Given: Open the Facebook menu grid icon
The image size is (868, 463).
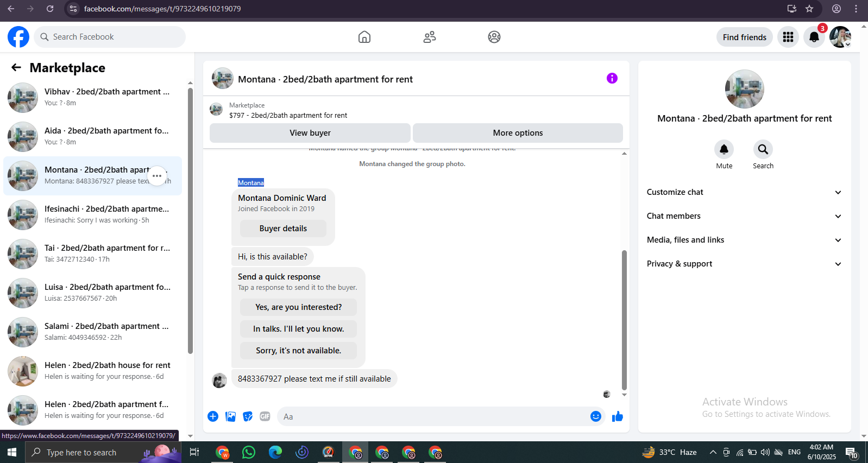Looking at the screenshot, I should pyautogui.click(x=788, y=37).
